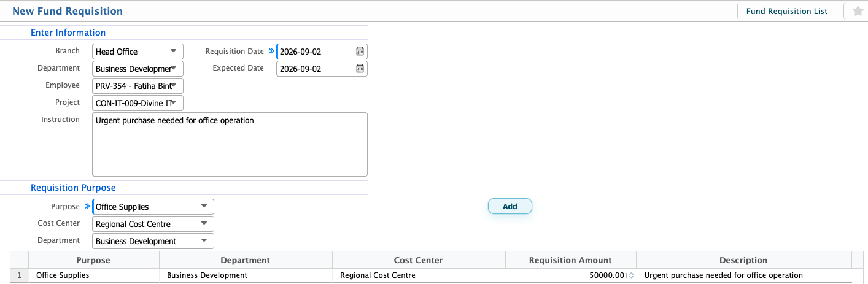This screenshot has height=284, width=868.
Task: Click the Requisition Amount spinner arrows
Action: coord(631,275)
